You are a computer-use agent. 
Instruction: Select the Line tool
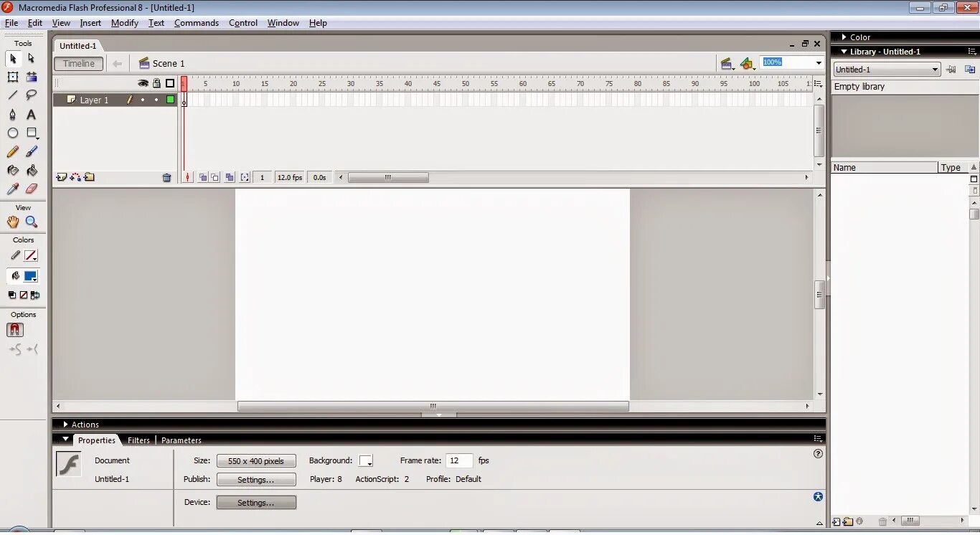(13, 95)
